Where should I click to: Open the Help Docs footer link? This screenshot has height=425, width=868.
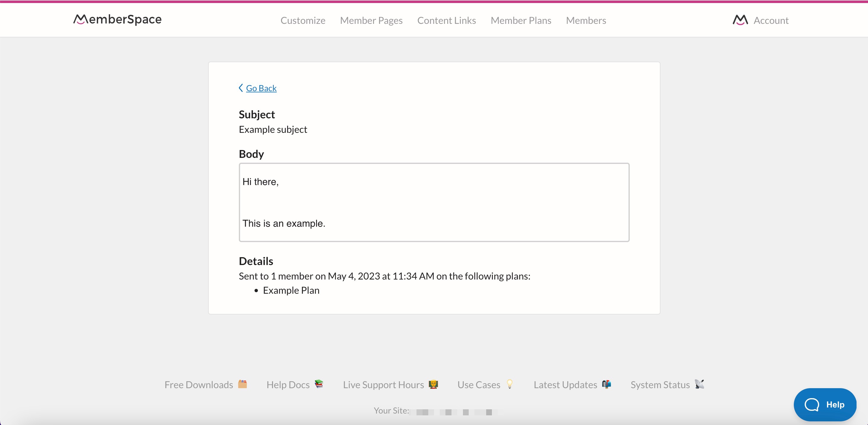[x=288, y=384]
